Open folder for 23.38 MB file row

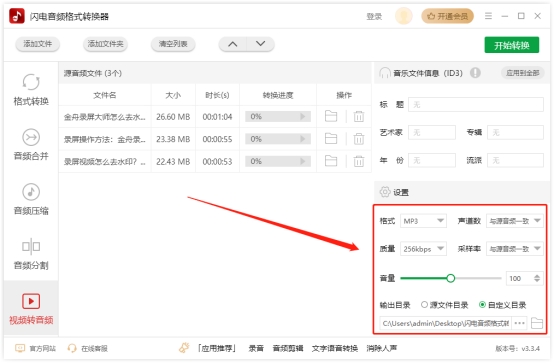(x=331, y=139)
